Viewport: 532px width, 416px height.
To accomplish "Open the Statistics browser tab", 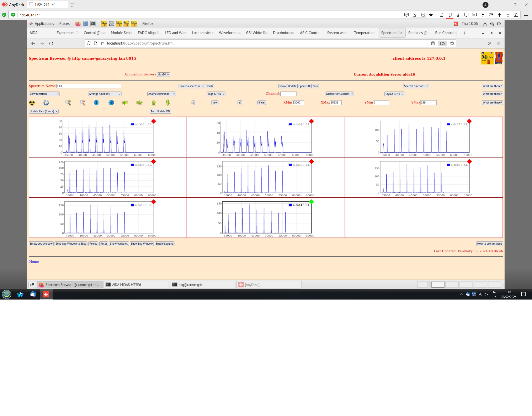I will click(417, 33).
